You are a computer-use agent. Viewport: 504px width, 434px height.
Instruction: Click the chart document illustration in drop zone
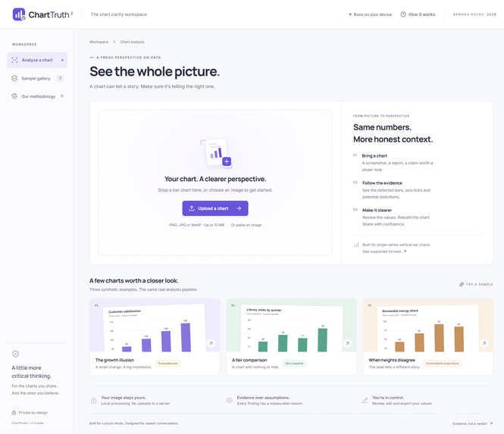(216, 154)
